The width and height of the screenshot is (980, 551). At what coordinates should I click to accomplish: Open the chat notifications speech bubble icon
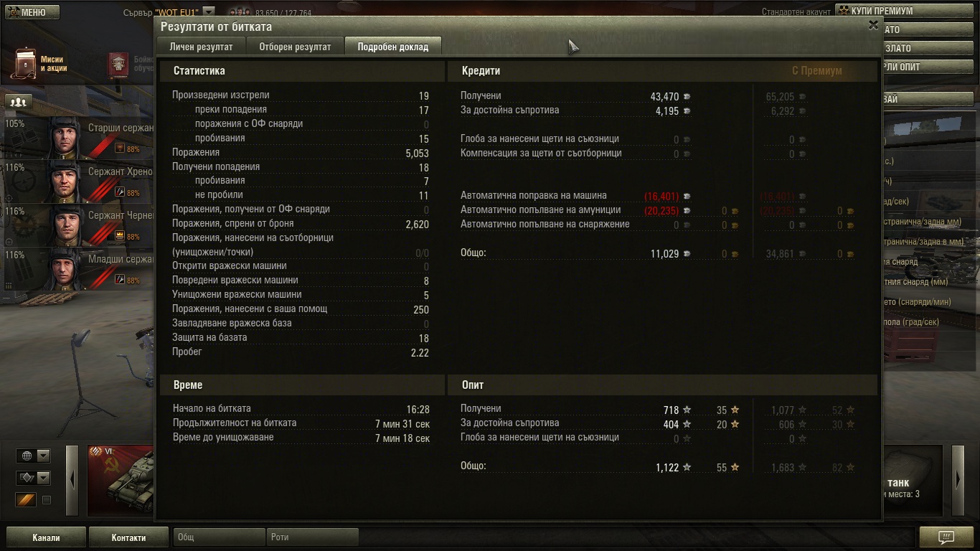click(946, 537)
